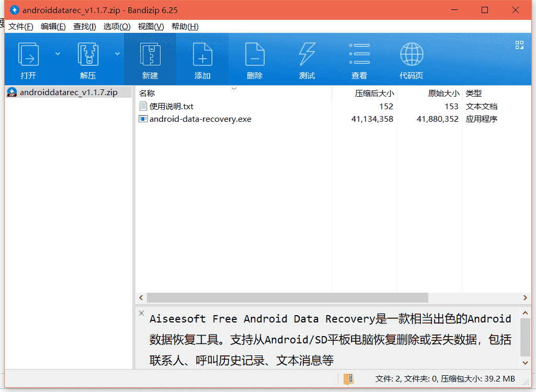Click the toolbar layout grid icon
Viewport: 536px width, 392px height.
(519, 45)
